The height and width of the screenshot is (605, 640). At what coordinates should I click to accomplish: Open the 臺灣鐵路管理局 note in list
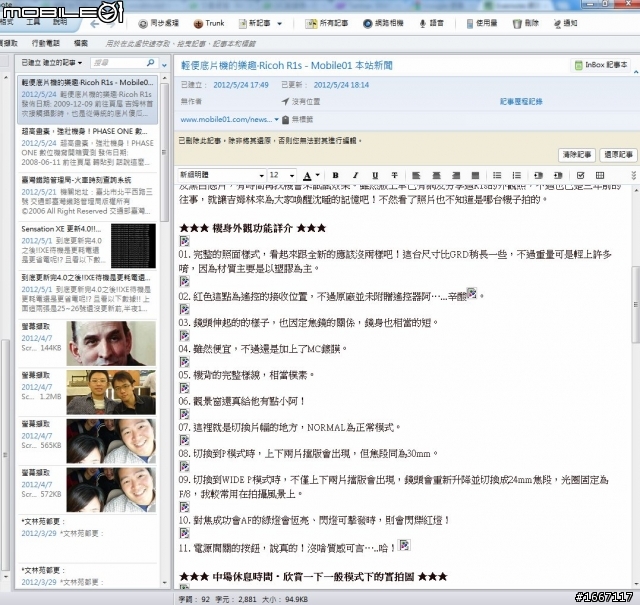click(x=87, y=197)
